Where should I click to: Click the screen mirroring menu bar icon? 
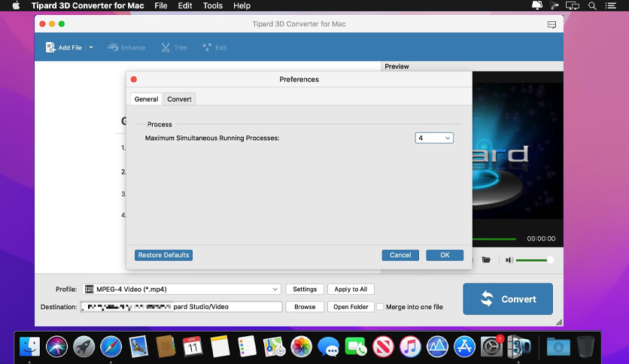coord(573,5)
